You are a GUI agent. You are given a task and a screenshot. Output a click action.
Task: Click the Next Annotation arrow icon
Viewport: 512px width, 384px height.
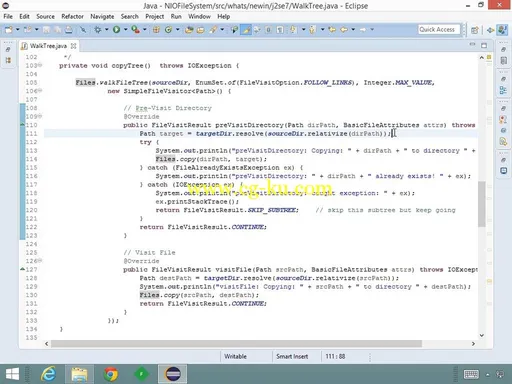293,30
